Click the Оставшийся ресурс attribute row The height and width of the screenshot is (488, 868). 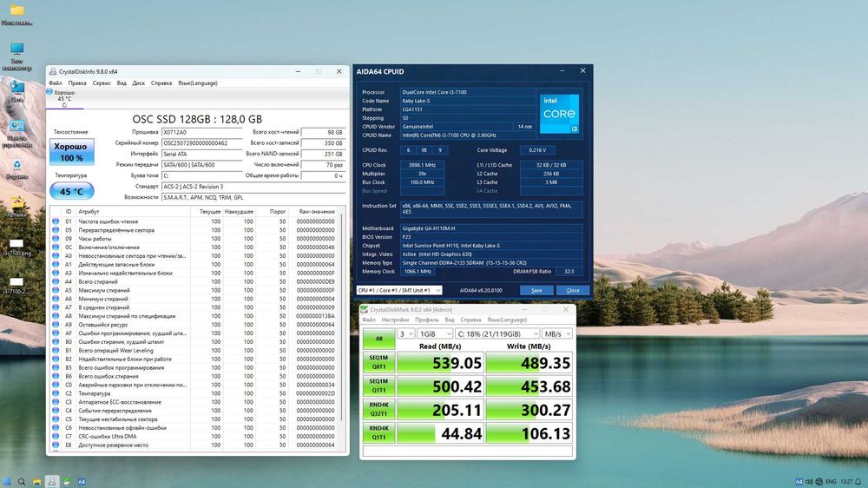[195, 325]
